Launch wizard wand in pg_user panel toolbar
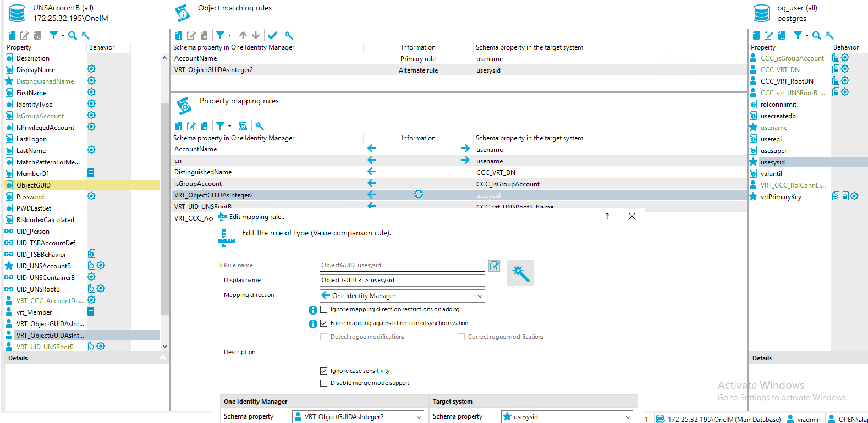The width and height of the screenshot is (868, 423). point(830,35)
